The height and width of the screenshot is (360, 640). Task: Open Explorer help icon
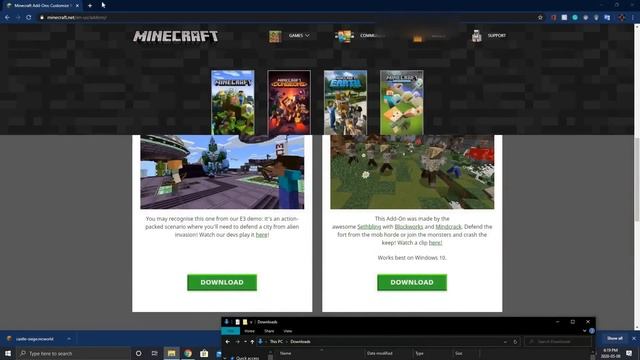592,331
